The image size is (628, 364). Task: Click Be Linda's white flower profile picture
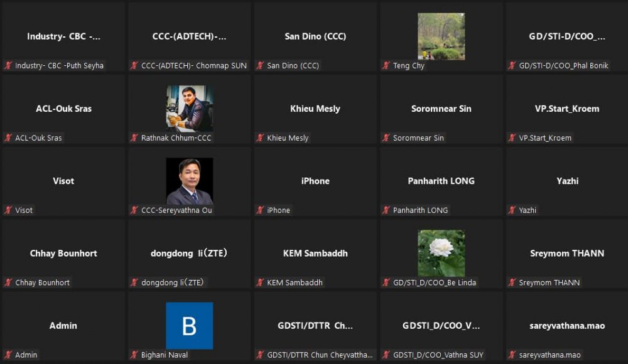(441, 253)
